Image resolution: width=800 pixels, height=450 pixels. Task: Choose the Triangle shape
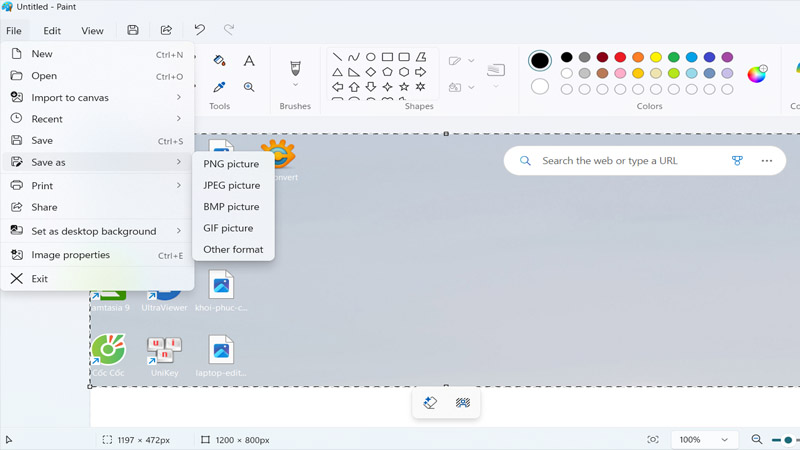(x=337, y=72)
